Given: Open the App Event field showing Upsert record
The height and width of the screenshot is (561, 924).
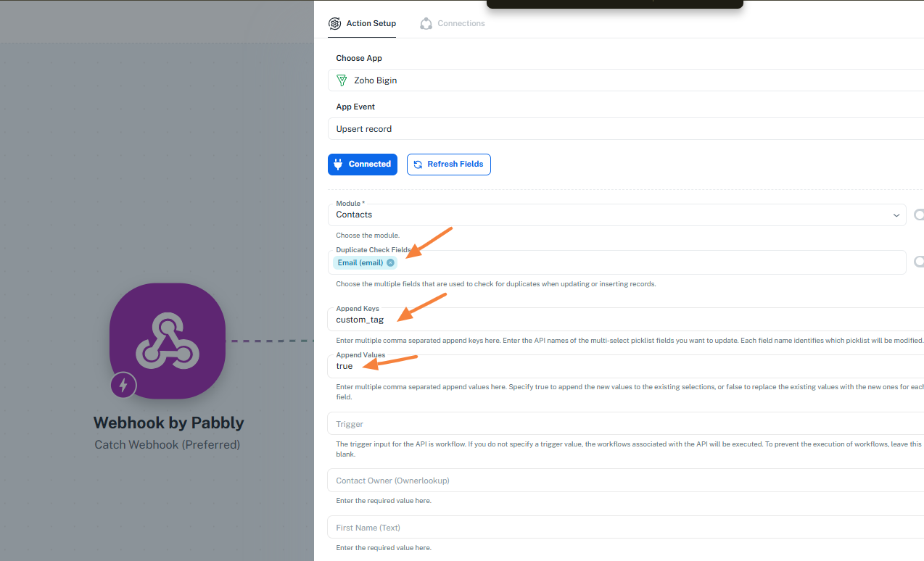Looking at the screenshot, I should pyautogui.click(x=624, y=129).
